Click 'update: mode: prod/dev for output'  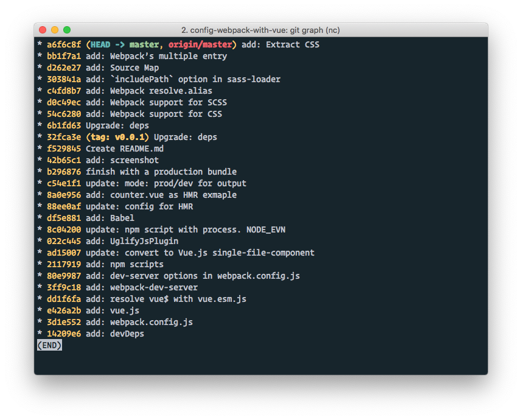click(x=166, y=183)
